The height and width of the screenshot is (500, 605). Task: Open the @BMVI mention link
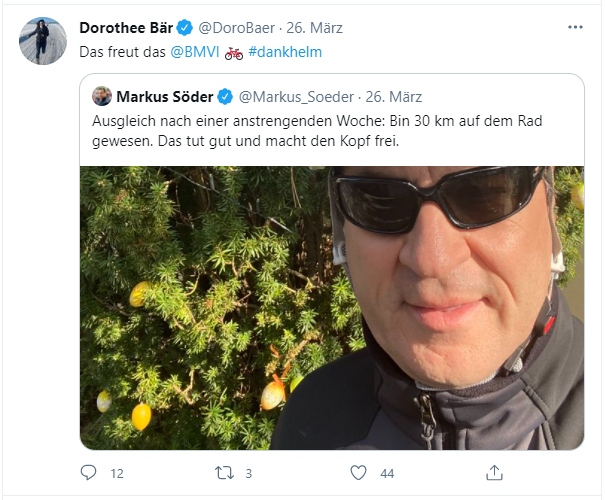(x=195, y=52)
